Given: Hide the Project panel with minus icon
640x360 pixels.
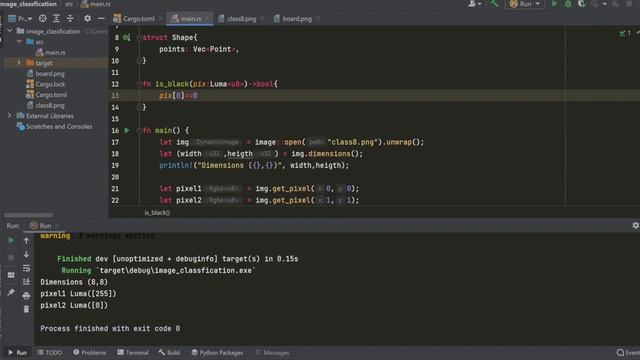Looking at the screenshot, I should coord(101,19).
